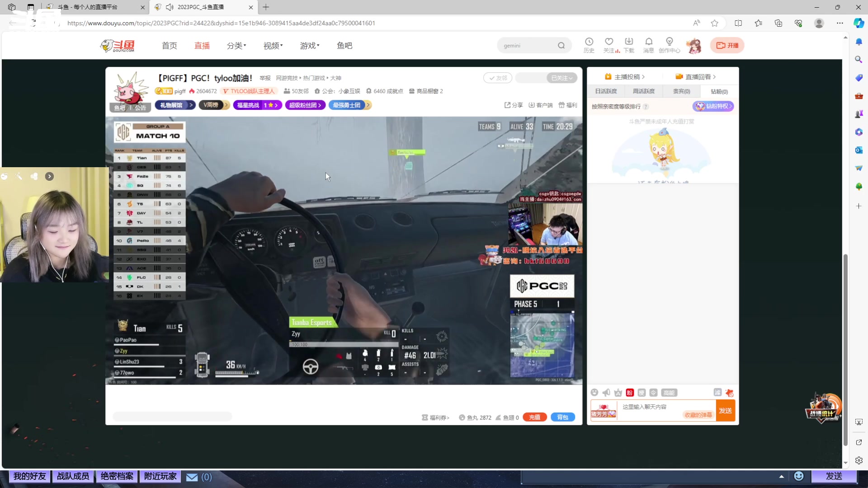This screenshot has width=868, height=488.
Task: Expand the 主播投稿 section
Action: [x=625, y=77]
